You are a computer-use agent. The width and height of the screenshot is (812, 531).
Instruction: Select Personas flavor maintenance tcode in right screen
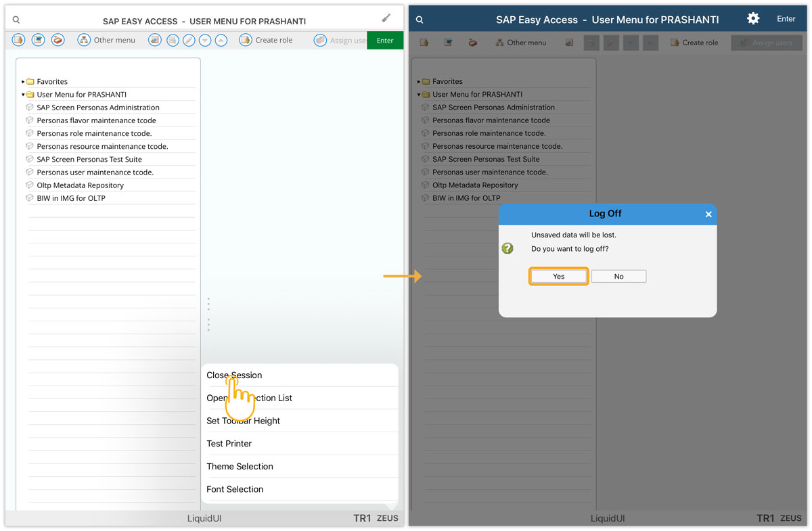click(491, 120)
